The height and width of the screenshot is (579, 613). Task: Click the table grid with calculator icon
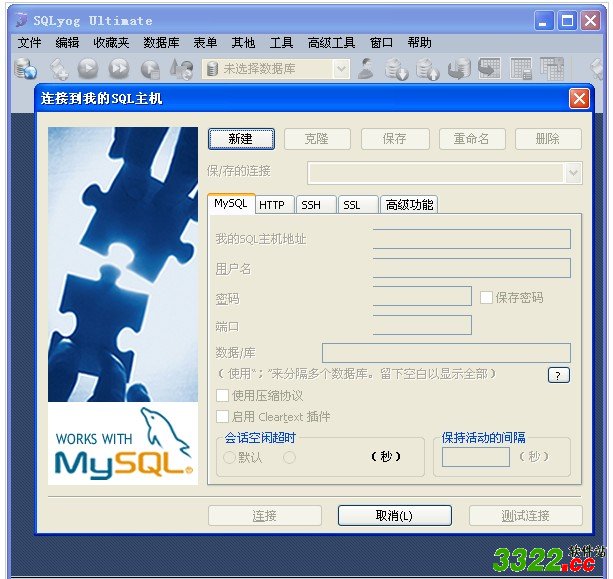(521, 69)
